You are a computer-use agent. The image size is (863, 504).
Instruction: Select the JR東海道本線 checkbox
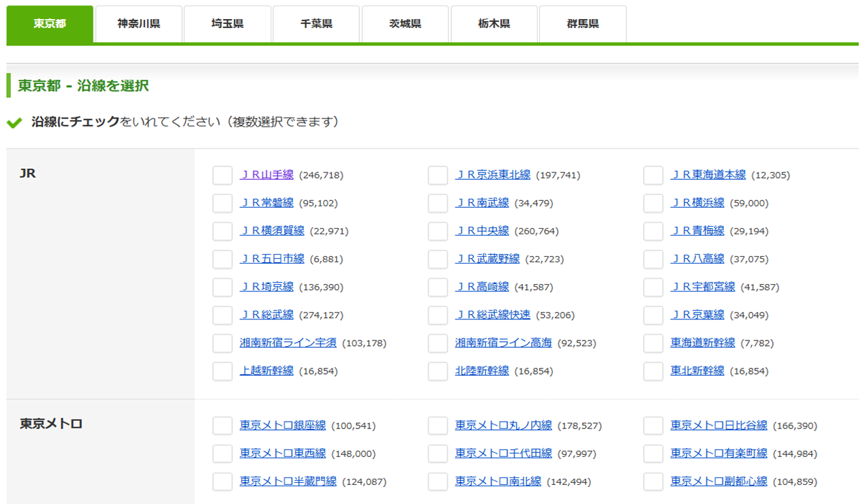coord(653,175)
